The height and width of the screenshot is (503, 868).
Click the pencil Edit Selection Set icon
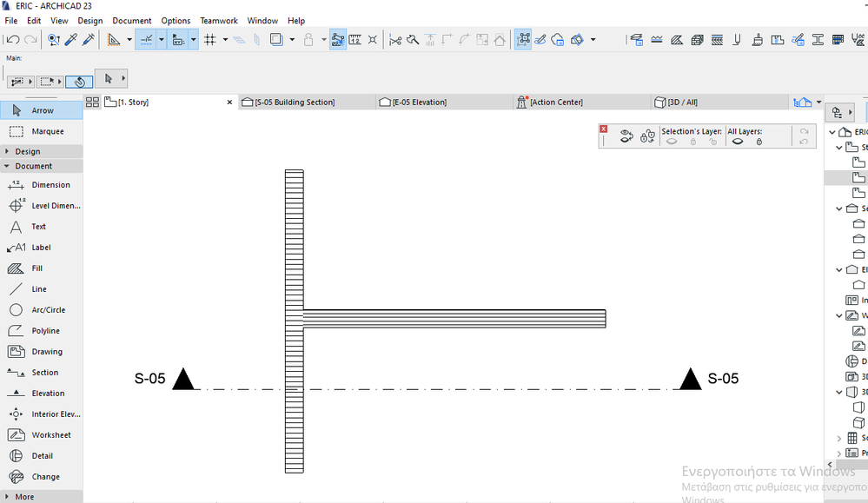540,40
